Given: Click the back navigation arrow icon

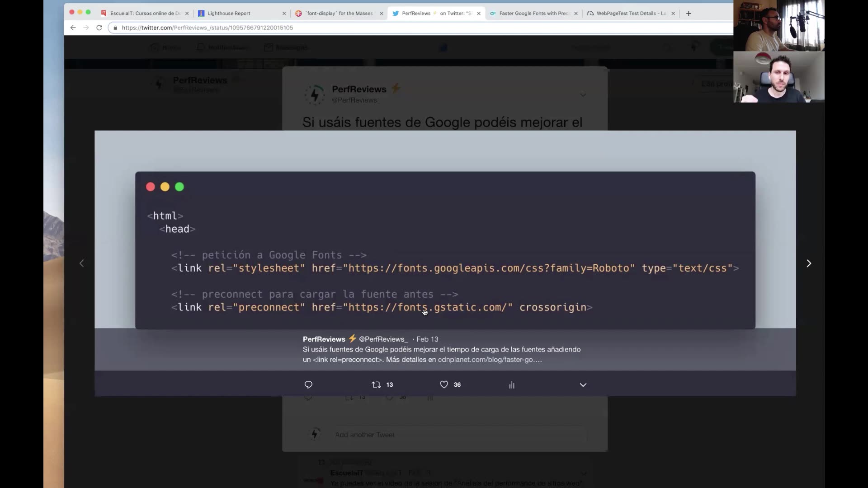Looking at the screenshot, I should coord(72,28).
